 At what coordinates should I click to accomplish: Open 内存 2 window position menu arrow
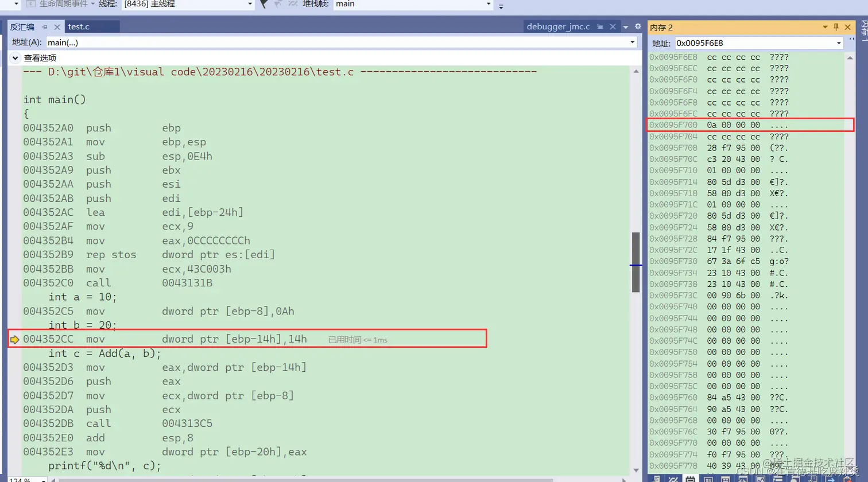(x=825, y=27)
